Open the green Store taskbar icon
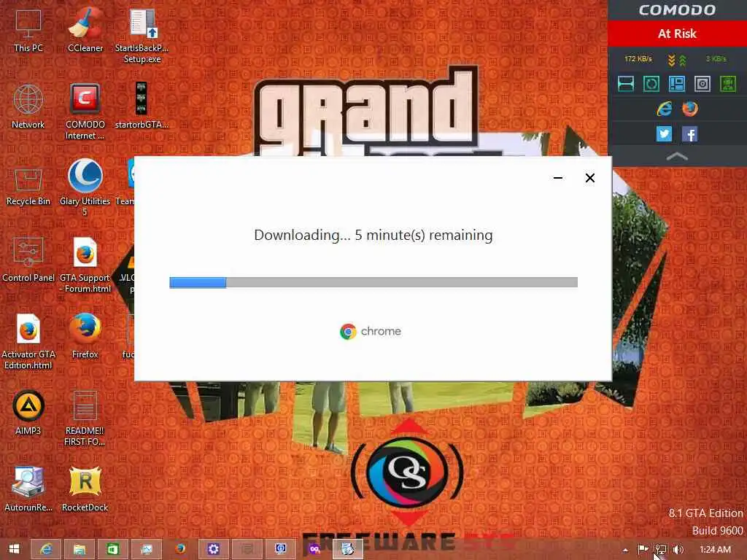Image resolution: width=747 pixels, height=560 pixels. [113, 549]
